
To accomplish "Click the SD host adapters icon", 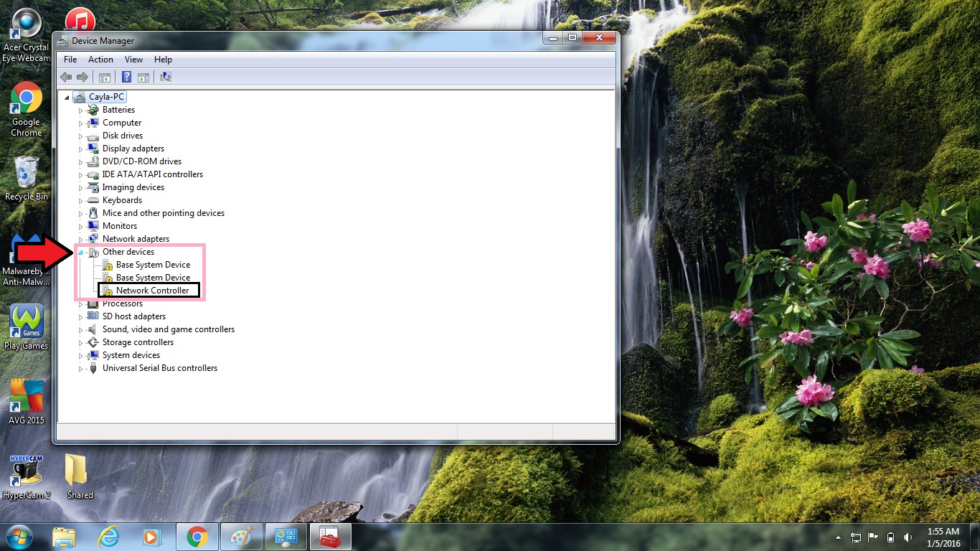I will click(x=93, y=316).
